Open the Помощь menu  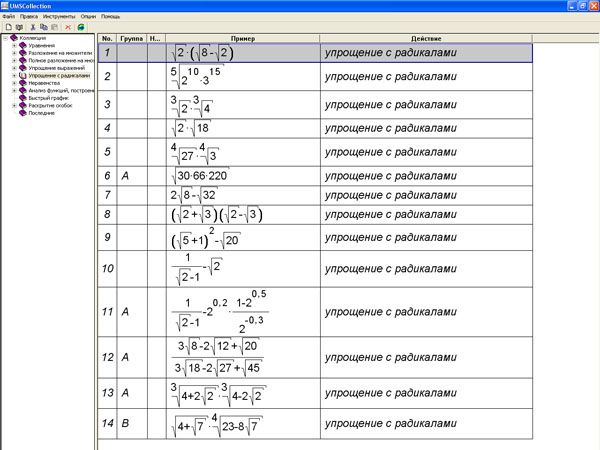point(110,17)
